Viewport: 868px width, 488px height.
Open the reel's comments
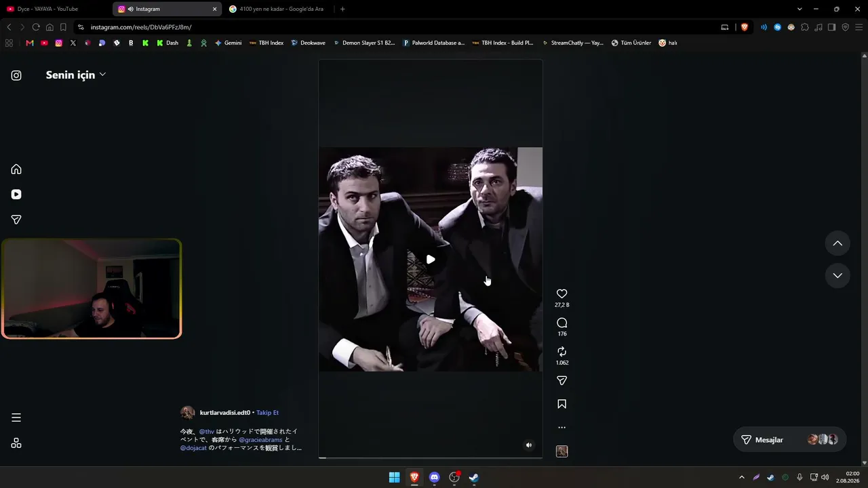pyautogui.click(x=561, y=323)
